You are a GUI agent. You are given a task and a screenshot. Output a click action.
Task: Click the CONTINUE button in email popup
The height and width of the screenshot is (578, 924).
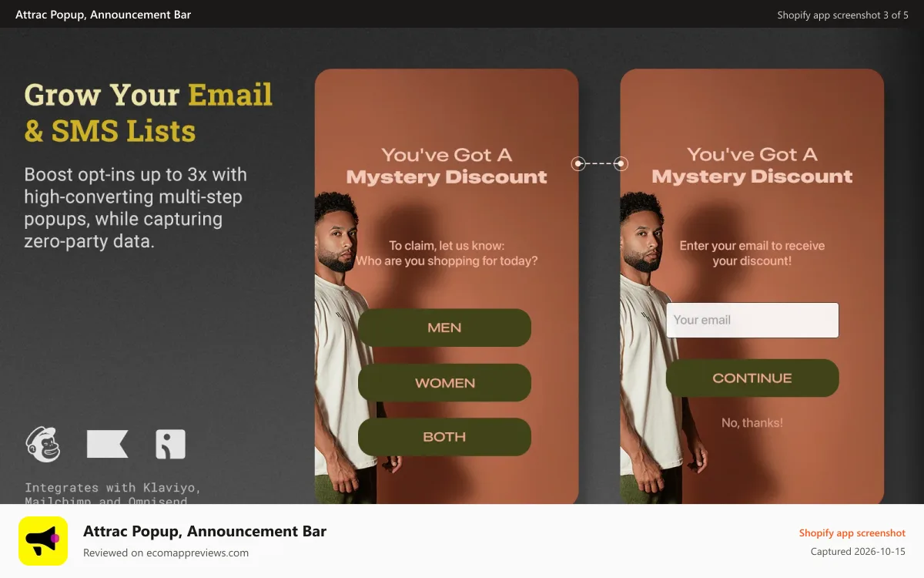pyautogui.click(x=752, y=378)
